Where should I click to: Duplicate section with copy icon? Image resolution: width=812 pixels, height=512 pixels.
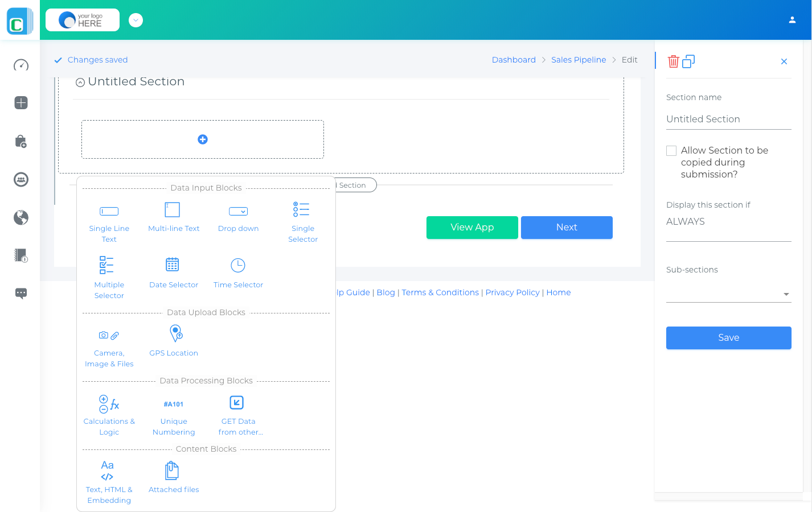pos(688,61)
